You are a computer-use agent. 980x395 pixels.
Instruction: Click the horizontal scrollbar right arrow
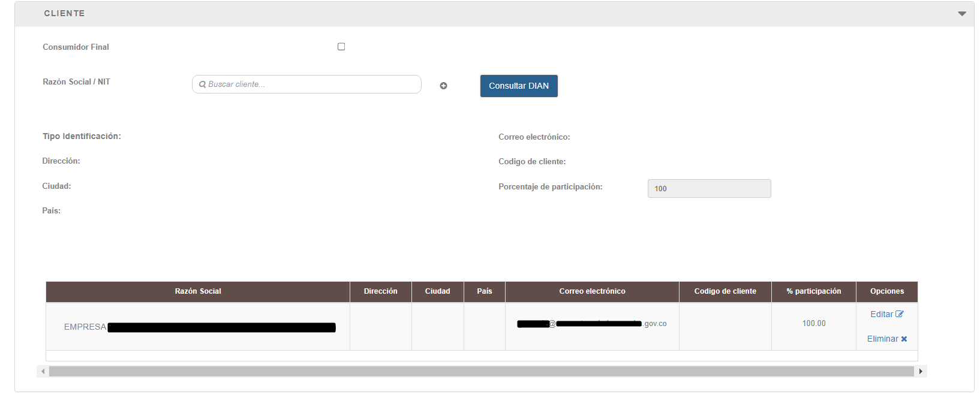921,372
